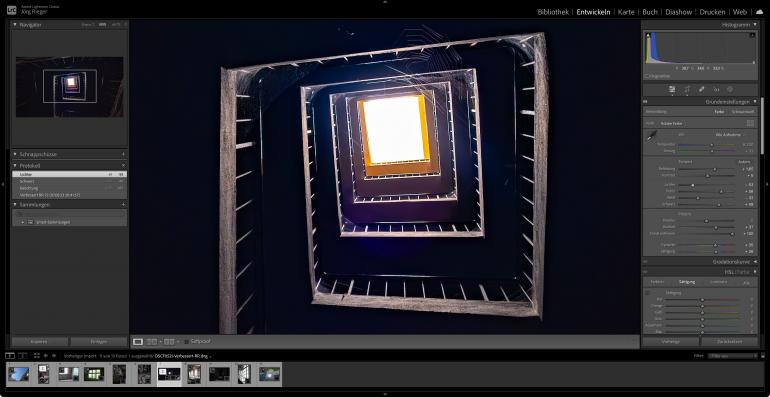
Task: Select the first blue filmstrip thumbnail
Action: pyautogui.click(x=18, y=374)
